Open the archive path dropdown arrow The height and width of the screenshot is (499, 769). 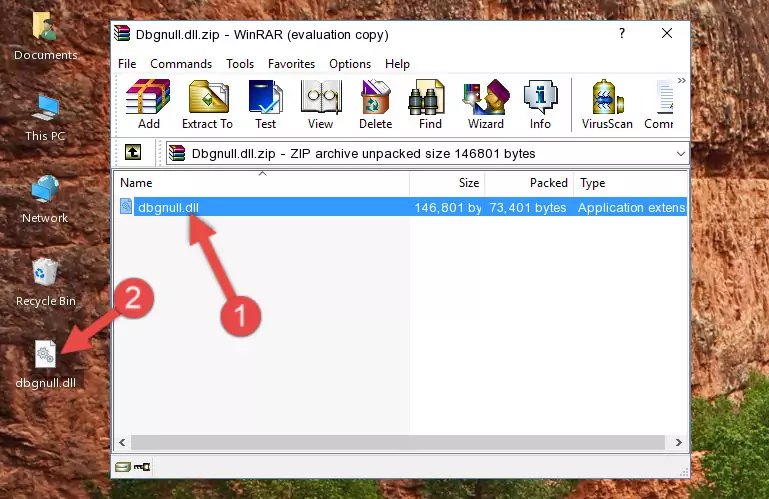click(x=681, y=154)
